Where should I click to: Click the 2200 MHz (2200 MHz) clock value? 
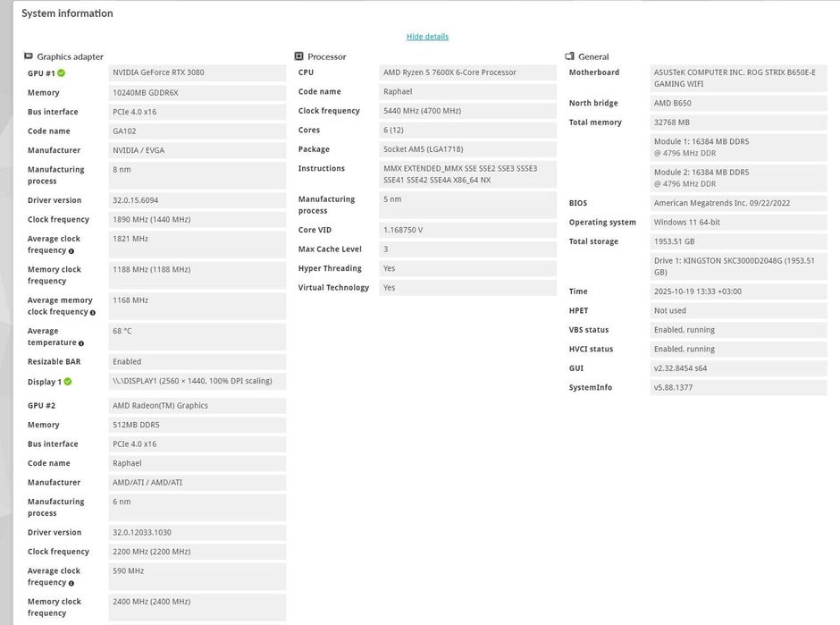pos(197,552)
